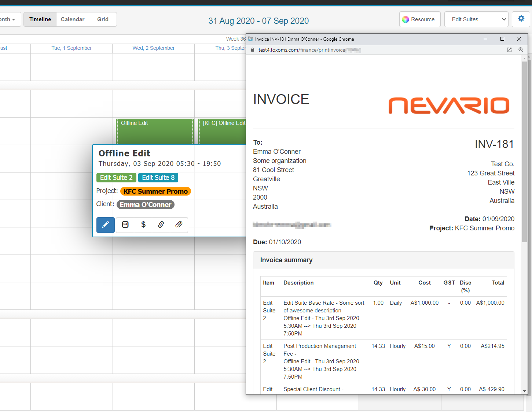
Task: Switch to the Grid tab
Action: [x=103, y=19]
